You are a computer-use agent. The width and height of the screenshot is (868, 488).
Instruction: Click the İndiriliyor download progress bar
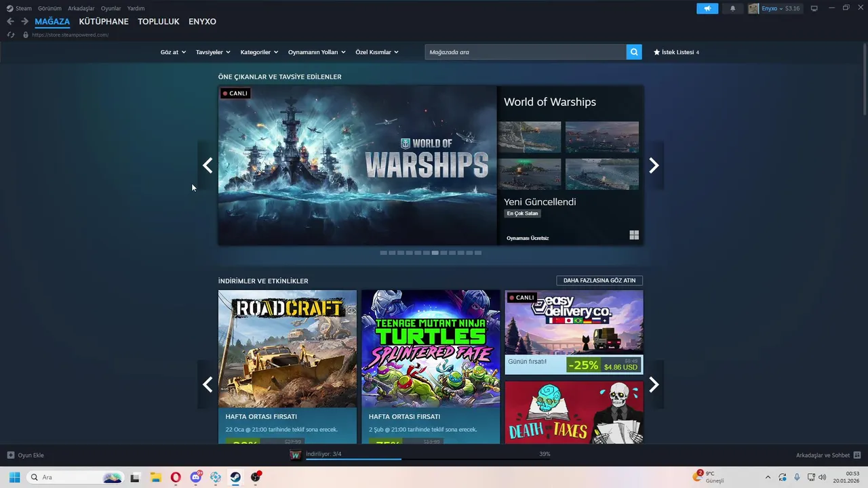click(x=428, y=459)
